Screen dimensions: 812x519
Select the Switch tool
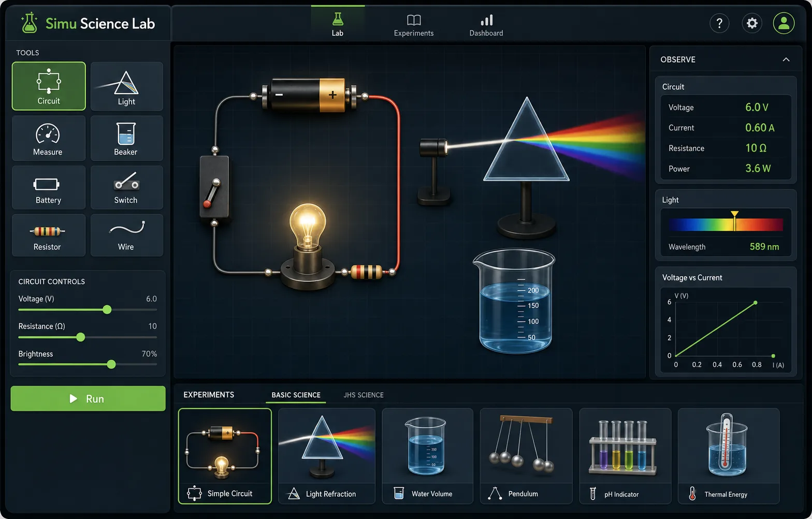coord(127,188)
